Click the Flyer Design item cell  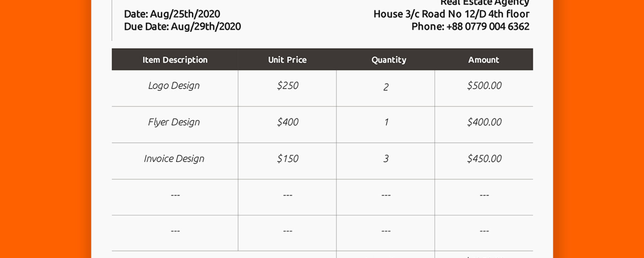(x=174, y=122)
